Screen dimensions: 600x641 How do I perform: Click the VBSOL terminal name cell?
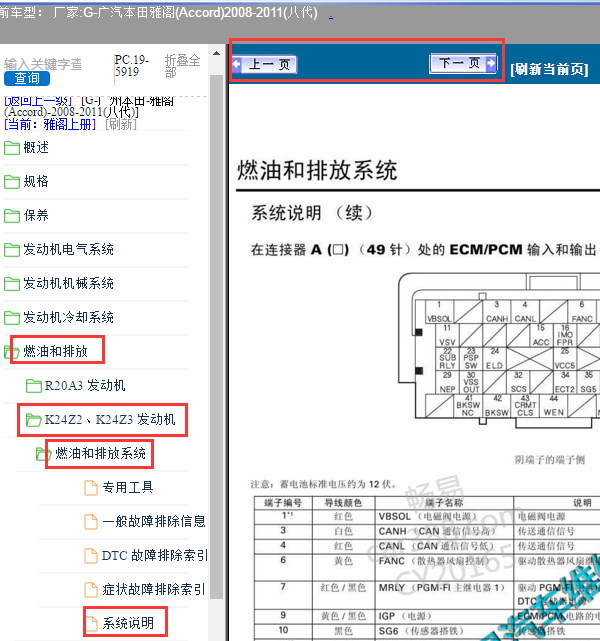[444, 516]
